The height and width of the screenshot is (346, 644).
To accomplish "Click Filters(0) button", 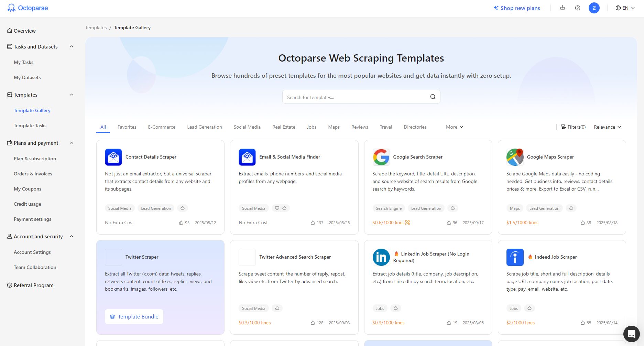I will click(573, 127).
